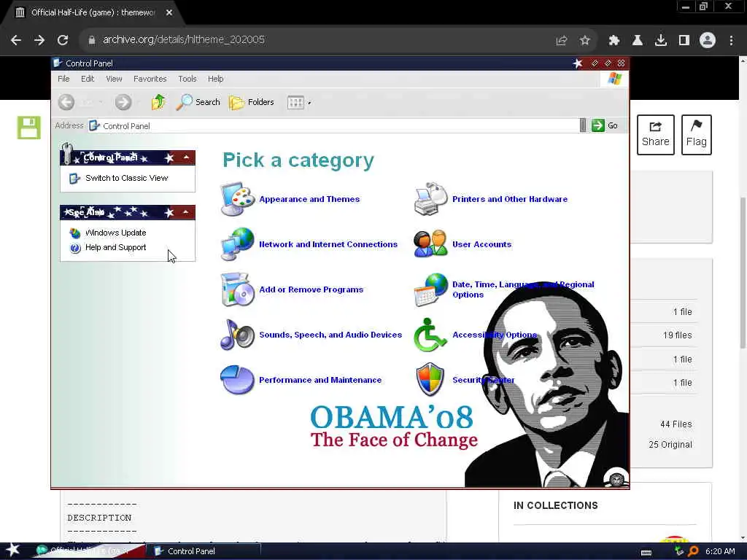The width and height of the screenshot is (747, 560).
Task: Click the green Go button
Action: tap(605, 125)
